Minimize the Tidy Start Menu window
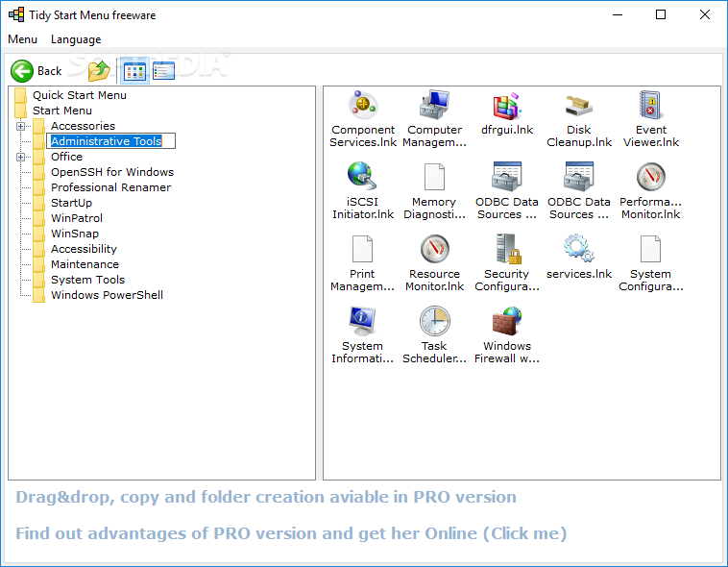 (618, 14)
